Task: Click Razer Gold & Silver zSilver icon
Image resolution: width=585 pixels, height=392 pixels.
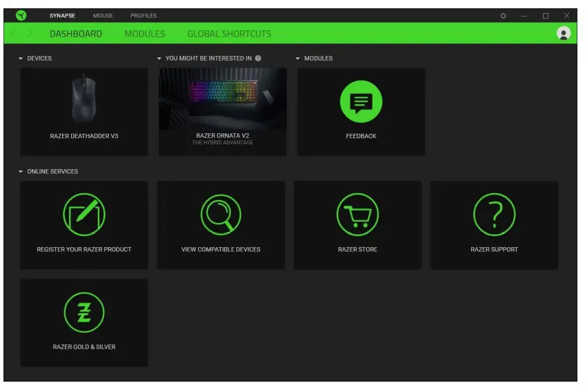Action: coord(84,313)
